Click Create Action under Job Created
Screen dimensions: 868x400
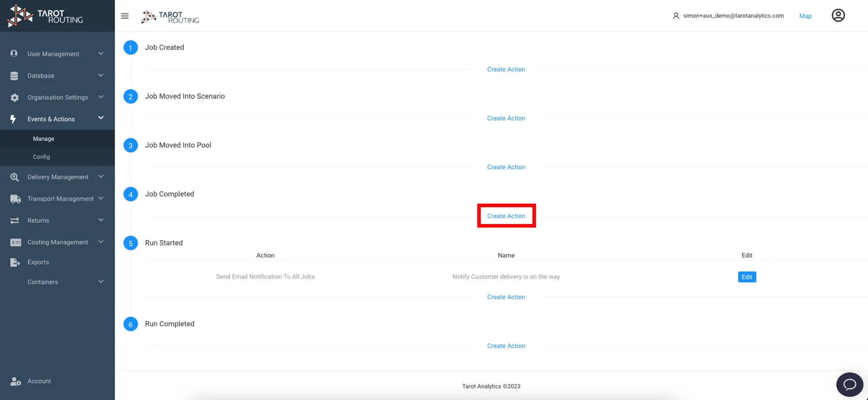(x=506, y=69)
